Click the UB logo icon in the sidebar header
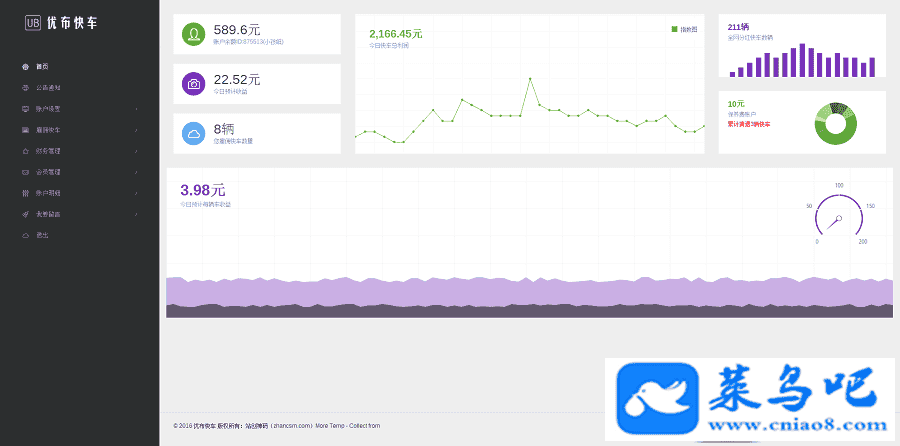The width and height of the screenshot is (900, 446). [32, 22]
